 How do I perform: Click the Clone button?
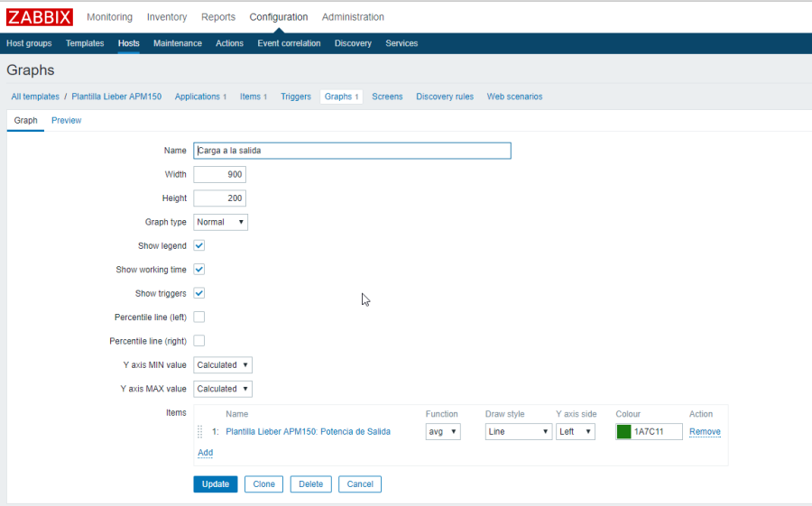[x=263, y=484]
